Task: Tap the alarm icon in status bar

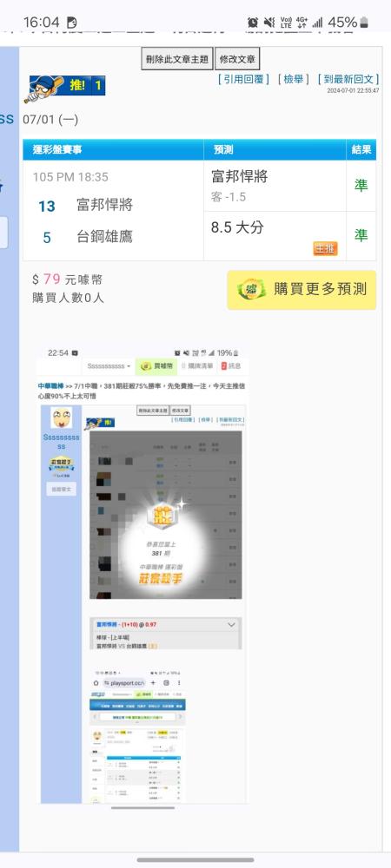Action: (253, 23)
